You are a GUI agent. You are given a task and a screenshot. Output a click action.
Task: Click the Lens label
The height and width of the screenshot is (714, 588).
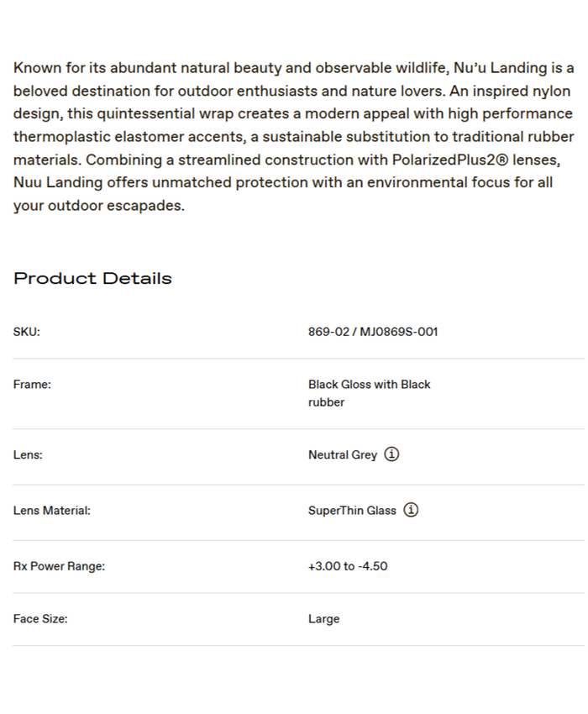(x=28, y=455)
